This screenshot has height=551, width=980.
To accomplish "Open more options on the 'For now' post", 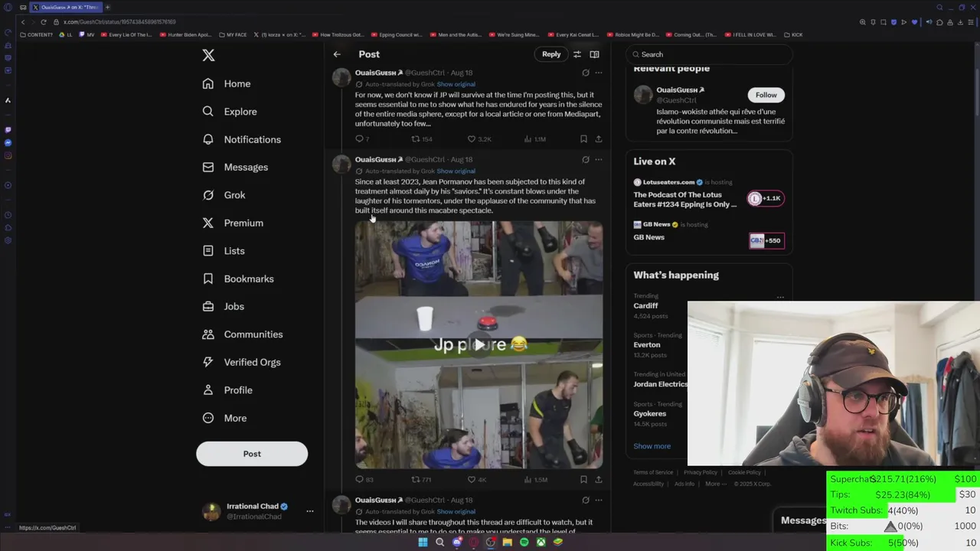I will pos(599,73).
